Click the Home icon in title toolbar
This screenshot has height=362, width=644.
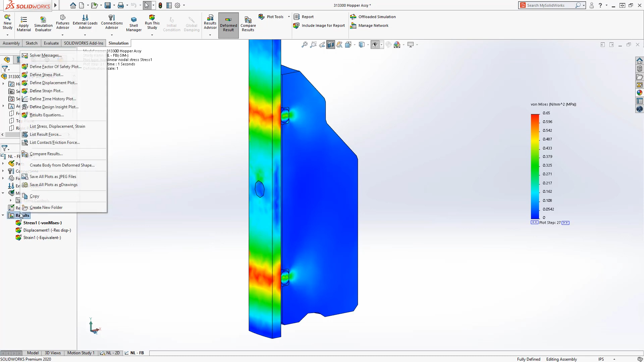coord(73,5)
